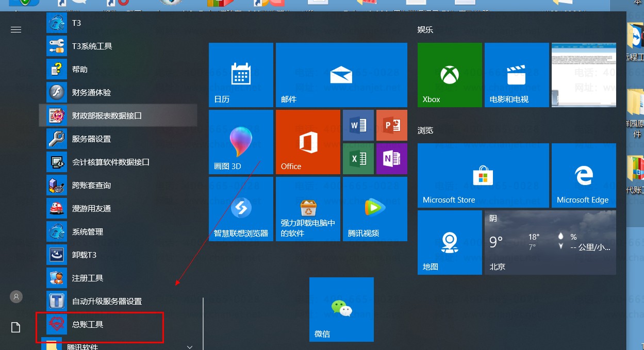Screen dimensions: 644x350
Task: Open 系统管理 icon
Action: pyautogui.click(x=57, y=231)
